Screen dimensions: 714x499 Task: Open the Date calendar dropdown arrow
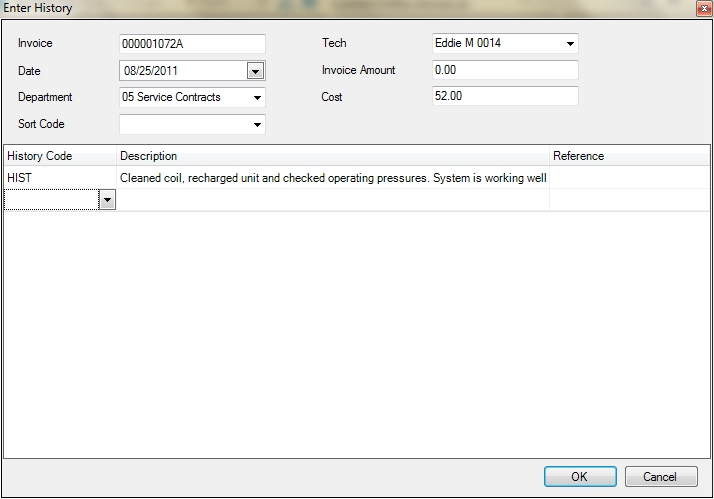(255, 71)
